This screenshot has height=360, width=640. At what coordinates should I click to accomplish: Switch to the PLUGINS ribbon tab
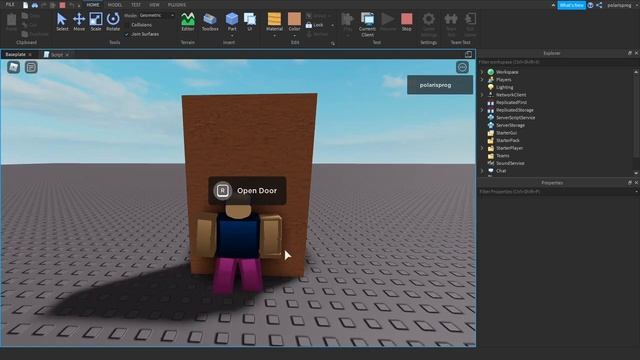[177, 4]
